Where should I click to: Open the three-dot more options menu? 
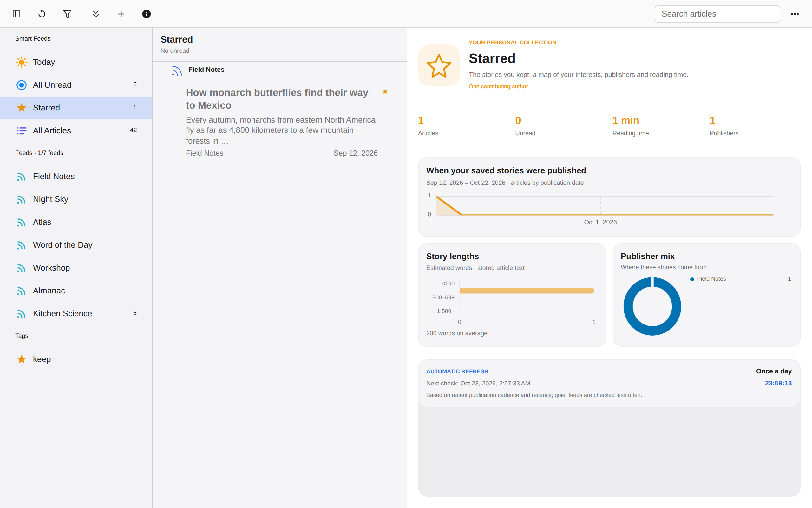(x=795, y=14)
